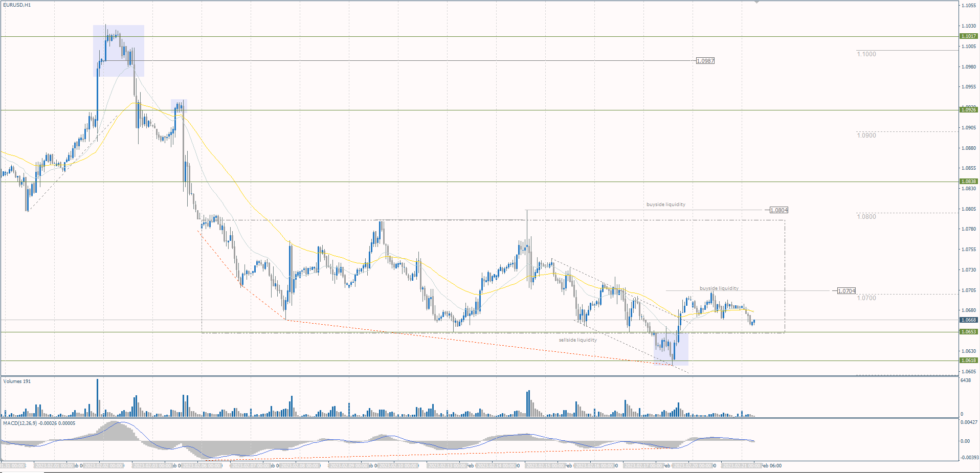Click the 6438 volume scale value

coord(966,381)
